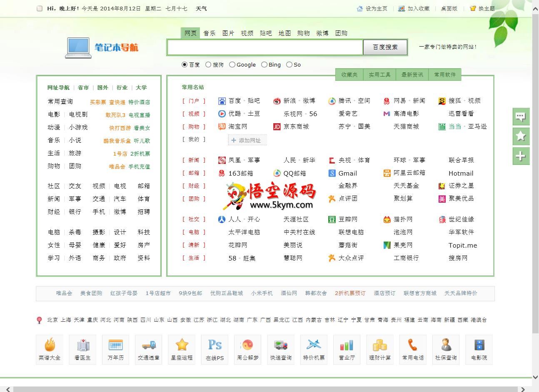Click the 笔记本导航 laptop logo
This screenshot has width=539, height=392.
pos(102,47)
